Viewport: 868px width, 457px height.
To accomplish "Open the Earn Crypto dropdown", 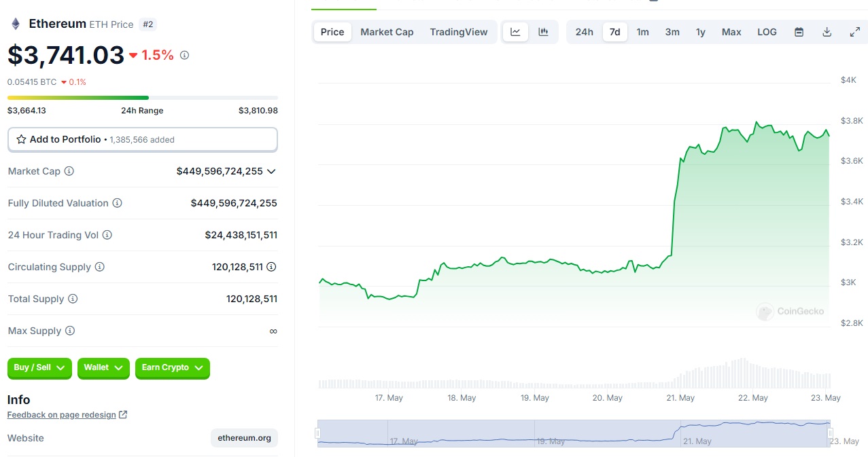I will pyautogui.click(x=173, y=368).
